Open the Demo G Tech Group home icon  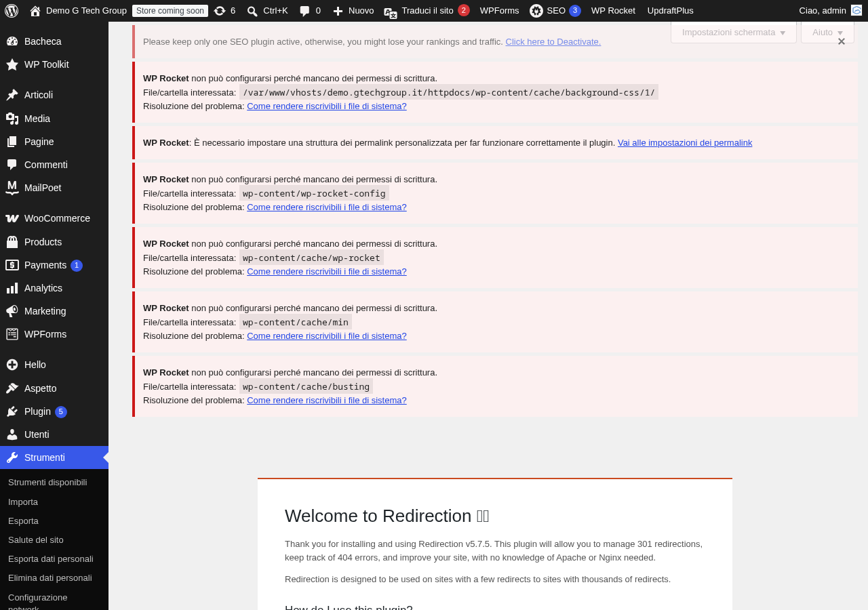pyautogui.click(x=35, y=11)
